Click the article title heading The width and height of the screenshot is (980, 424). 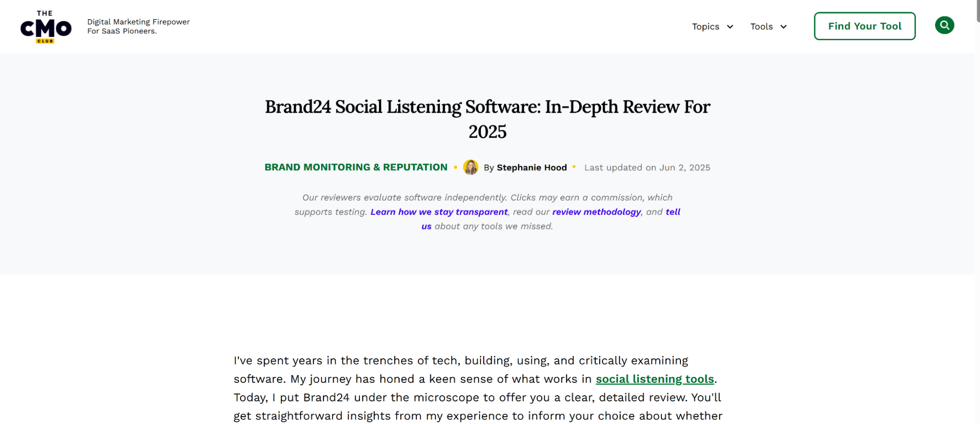click(487, 119)
